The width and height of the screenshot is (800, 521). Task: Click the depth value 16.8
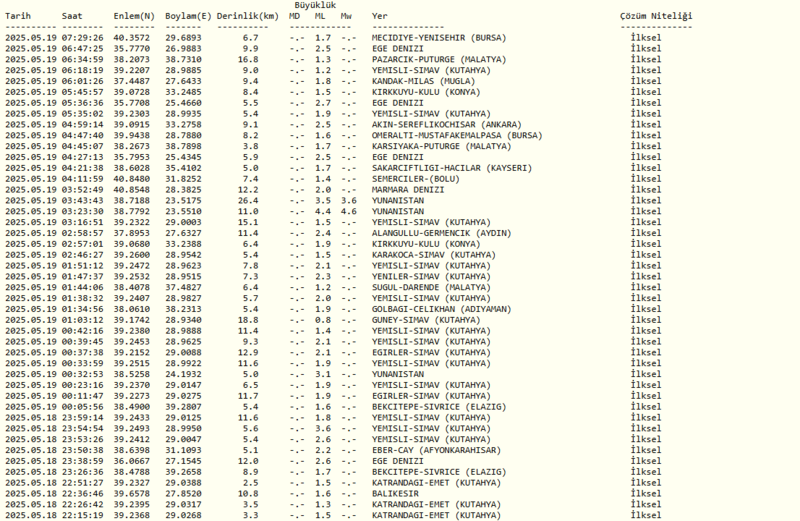pos(247,59)
